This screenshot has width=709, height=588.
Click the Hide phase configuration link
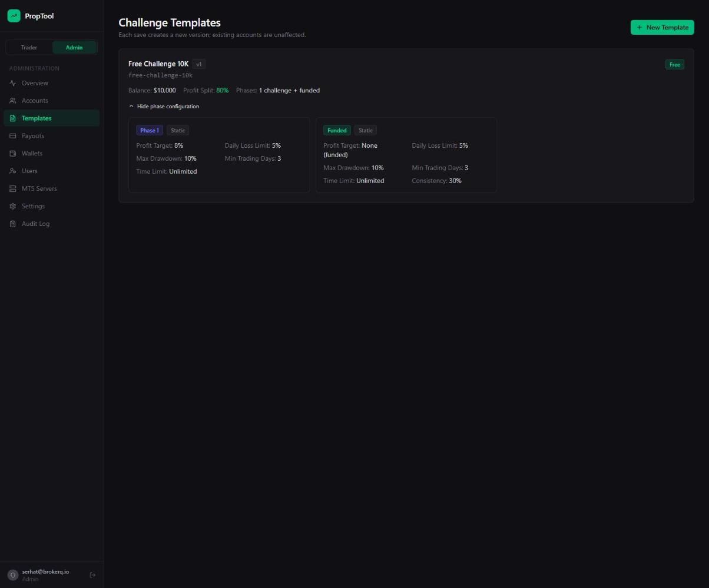164,107
